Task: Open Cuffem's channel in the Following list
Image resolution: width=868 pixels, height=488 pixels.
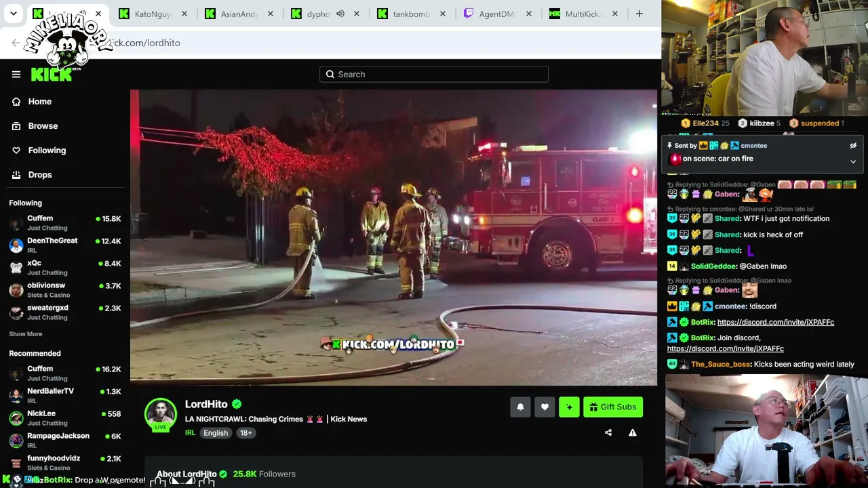Action: tap(65, 223)
